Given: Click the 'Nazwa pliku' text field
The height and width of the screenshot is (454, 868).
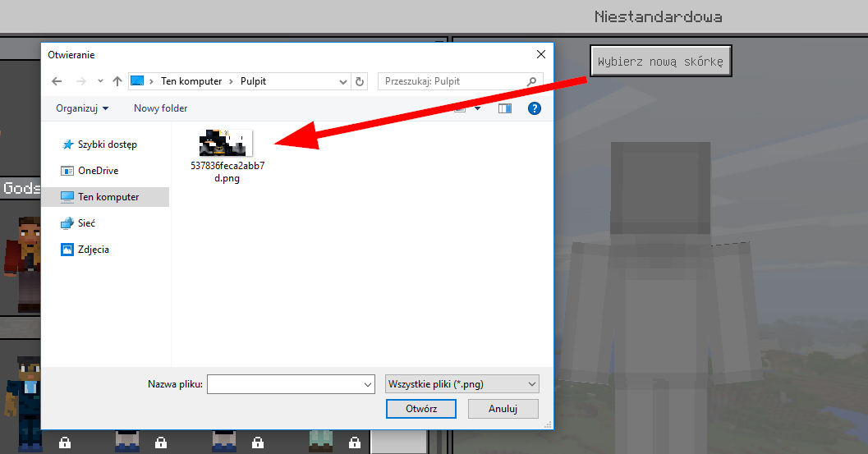Looking at the screenshot, I should [291, 384].
